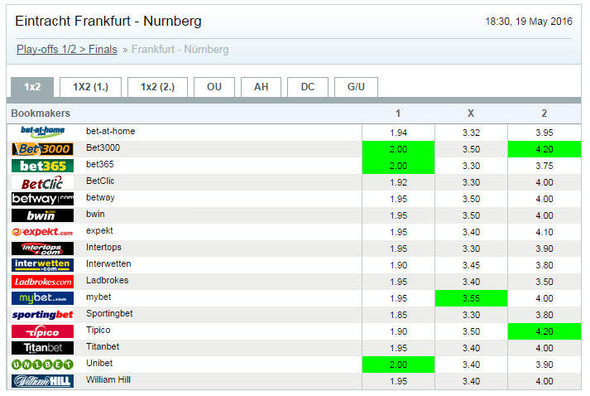Click the X draw column header
The height and width of the screenshot is (396, 590).
(x=471, y=113)
